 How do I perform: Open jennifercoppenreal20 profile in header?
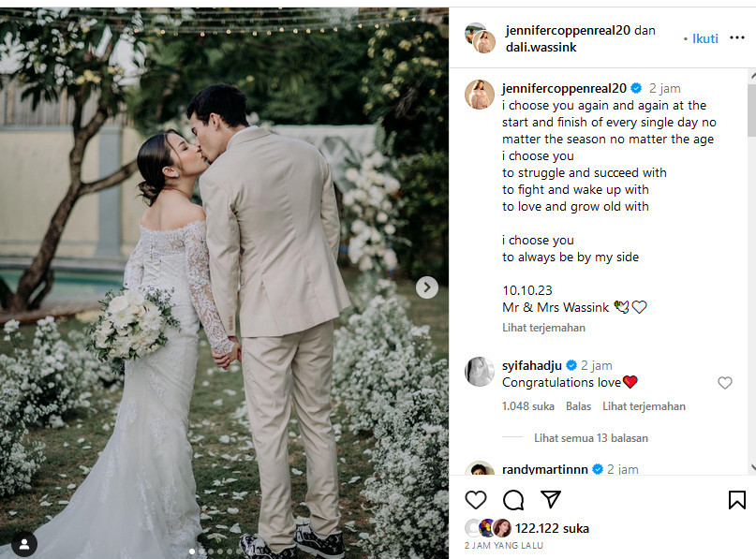coord(568,30)
